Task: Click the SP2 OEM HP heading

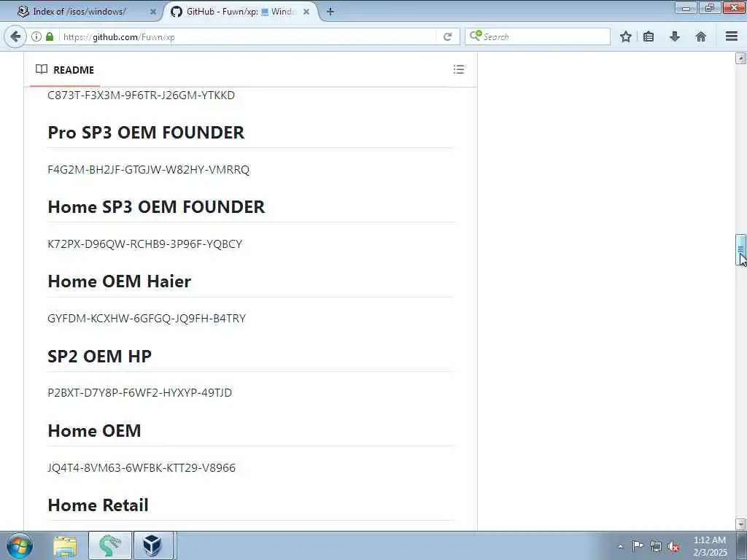Action: click(99, 356)
